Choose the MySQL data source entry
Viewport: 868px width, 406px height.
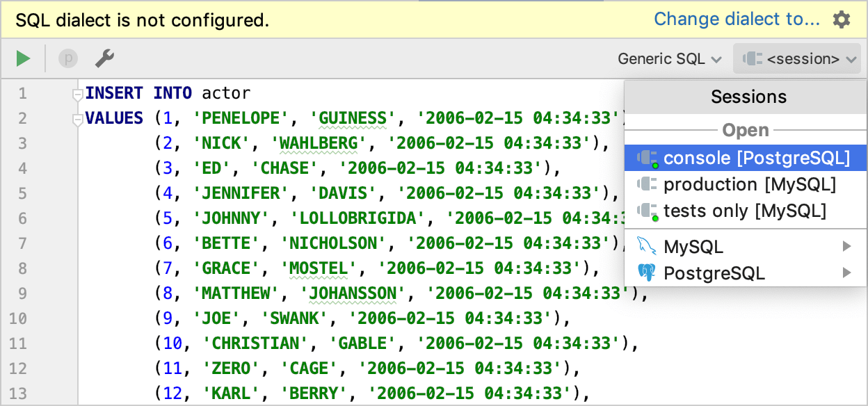tap(746, 247)
